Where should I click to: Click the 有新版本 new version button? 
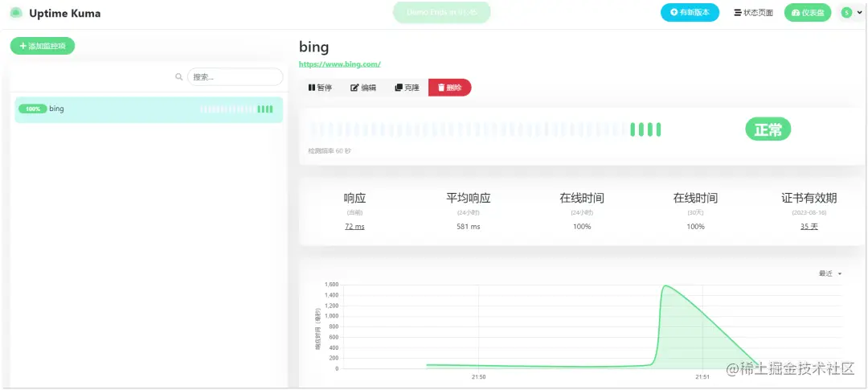[690, 12]
